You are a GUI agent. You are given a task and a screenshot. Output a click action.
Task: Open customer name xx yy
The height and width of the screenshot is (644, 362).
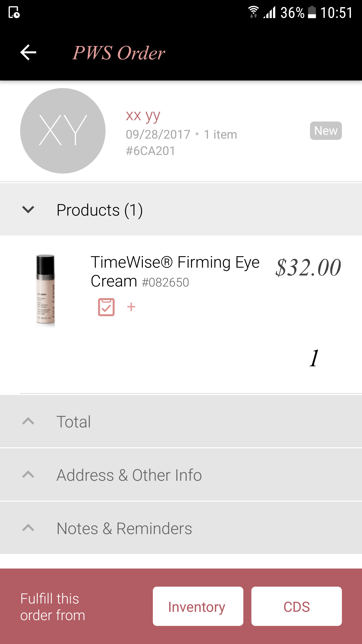click(x=143, y=116)
